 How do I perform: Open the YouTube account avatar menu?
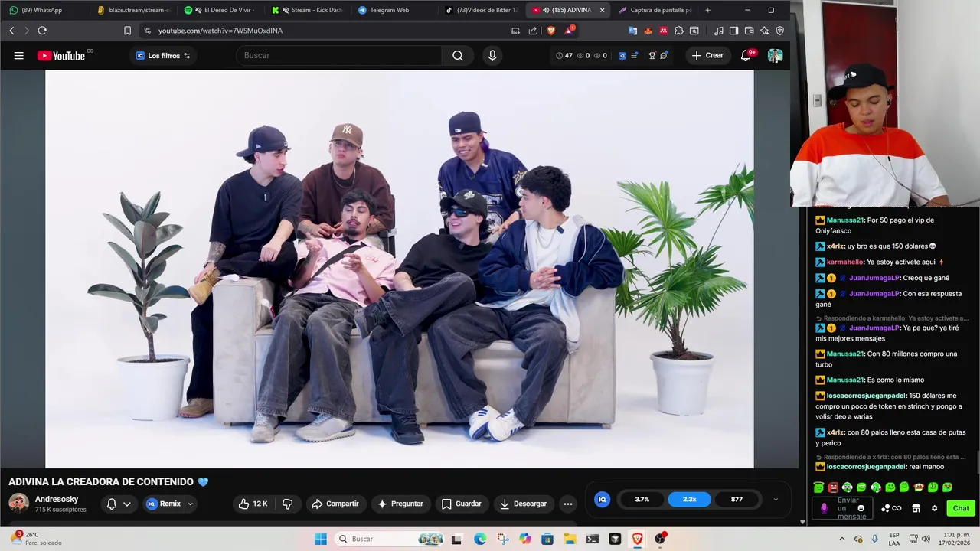point(776,55)
